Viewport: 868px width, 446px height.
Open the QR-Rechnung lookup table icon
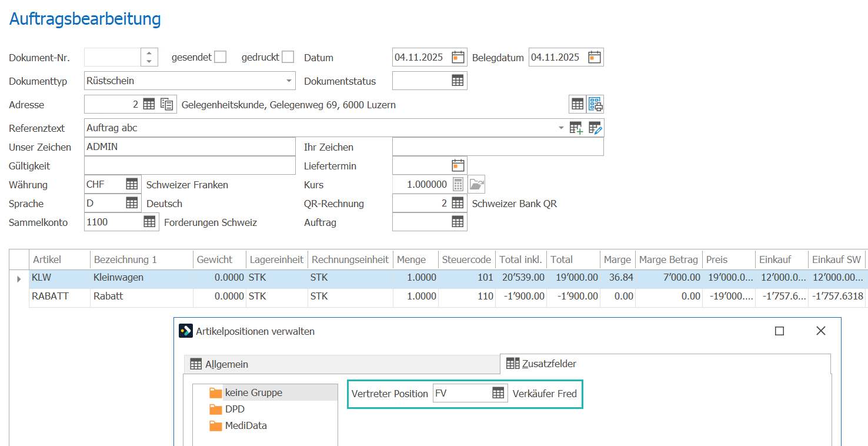click(x=458, y=203)
